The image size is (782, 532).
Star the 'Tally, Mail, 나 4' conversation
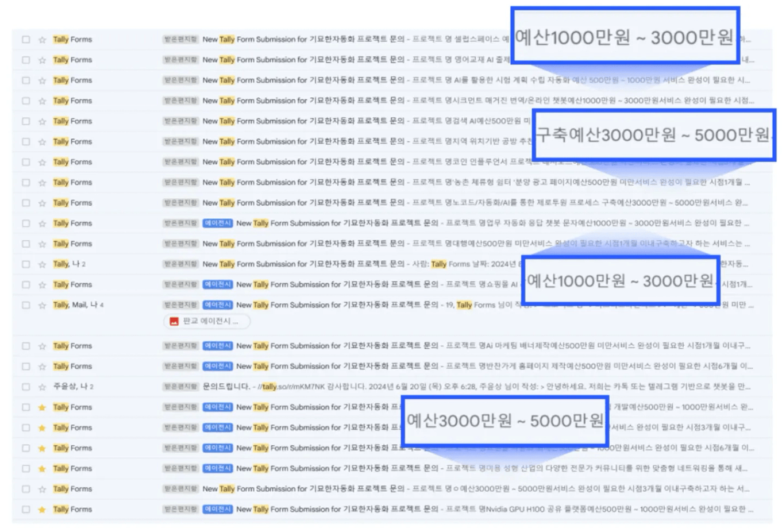click(x=42, y=305)
